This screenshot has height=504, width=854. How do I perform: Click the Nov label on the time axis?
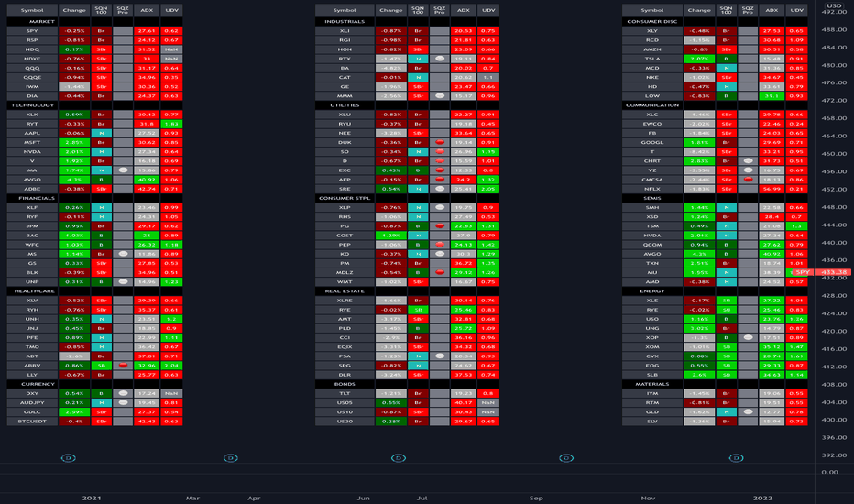648,498
